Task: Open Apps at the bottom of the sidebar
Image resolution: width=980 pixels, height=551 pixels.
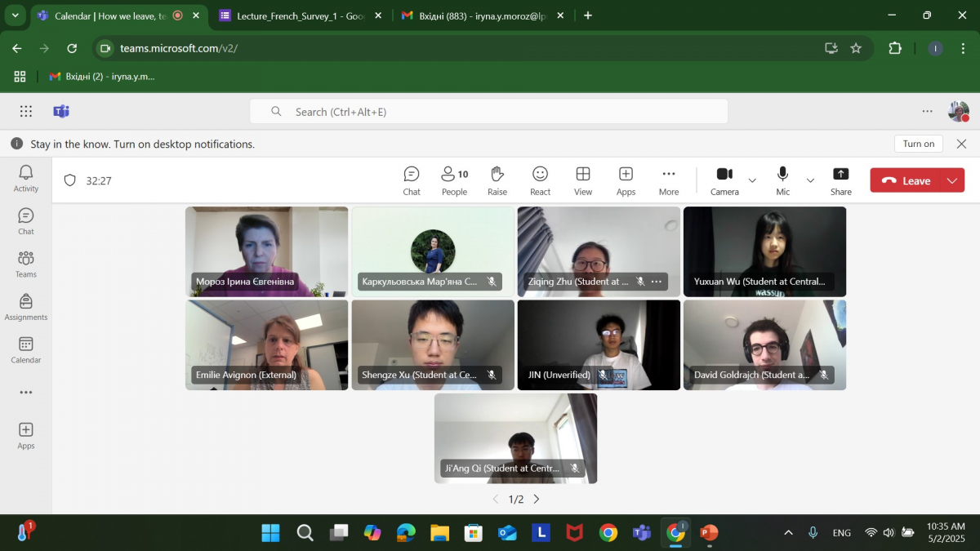Action: 26,436
